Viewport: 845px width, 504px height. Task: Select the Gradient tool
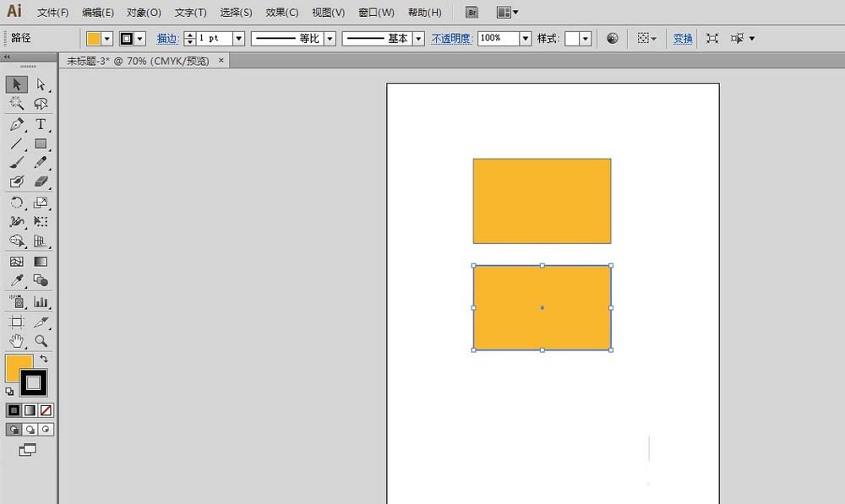(x=41, y=262)
